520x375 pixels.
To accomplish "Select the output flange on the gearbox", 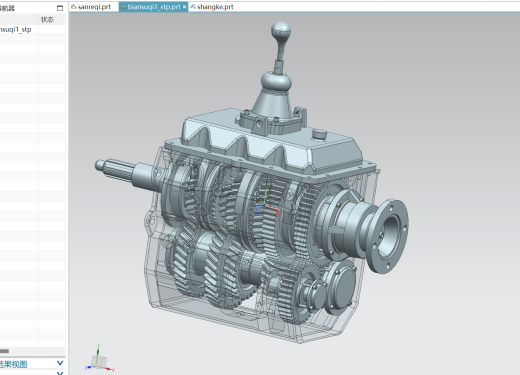I will click(x=387, y=236).
